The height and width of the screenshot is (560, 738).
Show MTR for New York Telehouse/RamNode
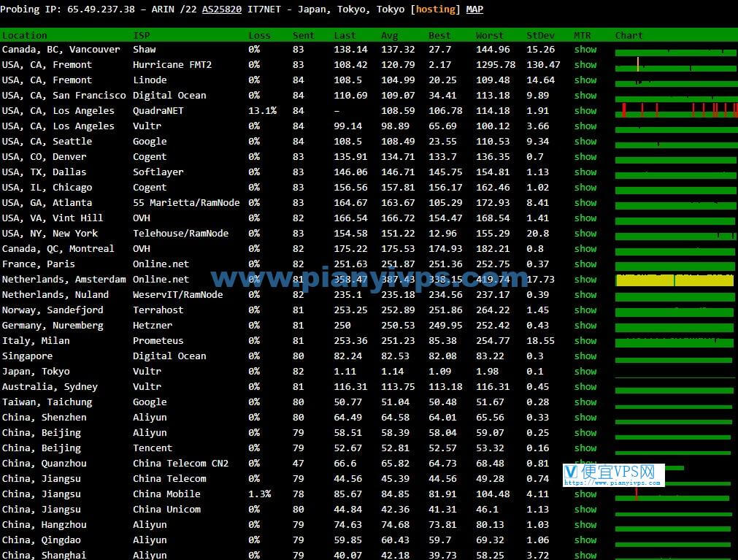(x=585, y=234)
